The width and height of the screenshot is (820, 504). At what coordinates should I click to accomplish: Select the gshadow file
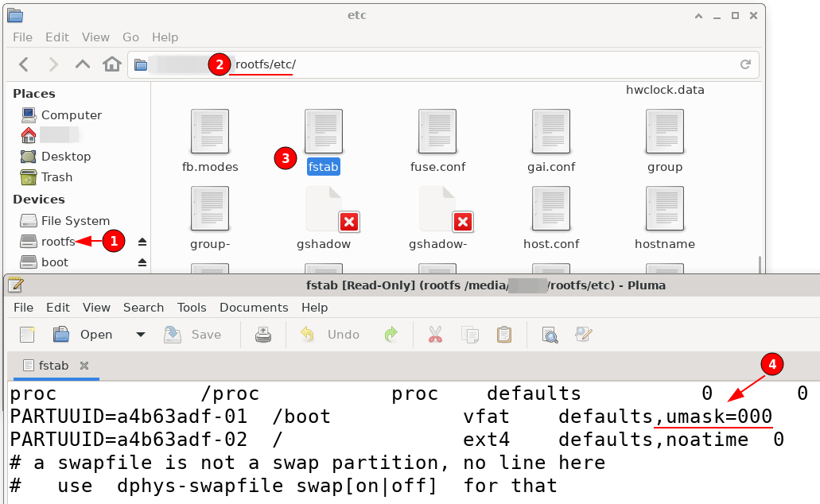click(324, 218)
